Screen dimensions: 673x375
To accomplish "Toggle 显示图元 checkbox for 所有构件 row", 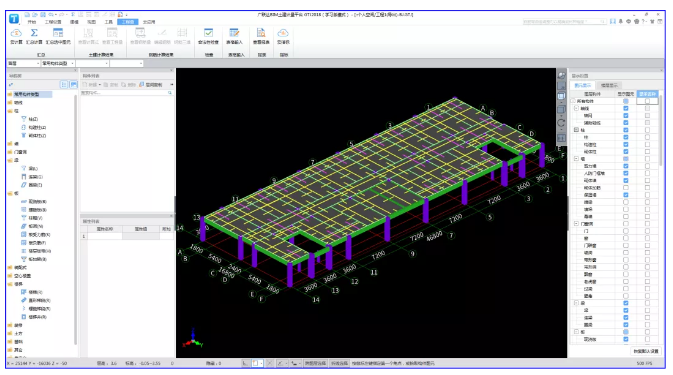I will coord(626,101).
